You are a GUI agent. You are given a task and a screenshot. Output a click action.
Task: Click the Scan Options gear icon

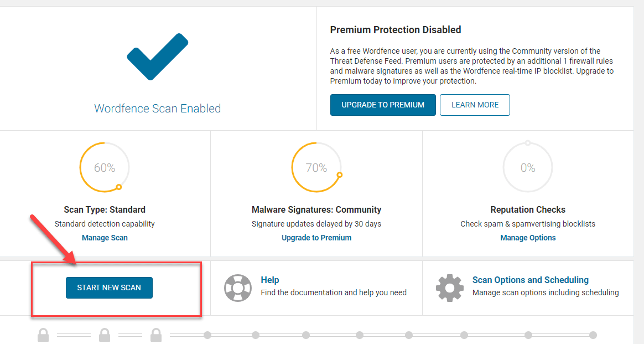[450, 288]
